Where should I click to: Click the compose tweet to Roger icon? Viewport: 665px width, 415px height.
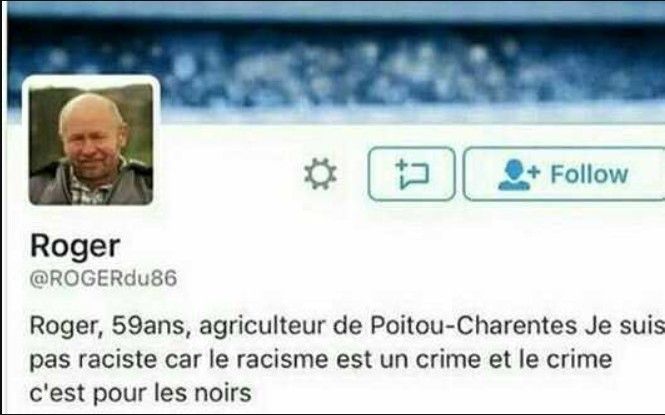click(411, 174)
